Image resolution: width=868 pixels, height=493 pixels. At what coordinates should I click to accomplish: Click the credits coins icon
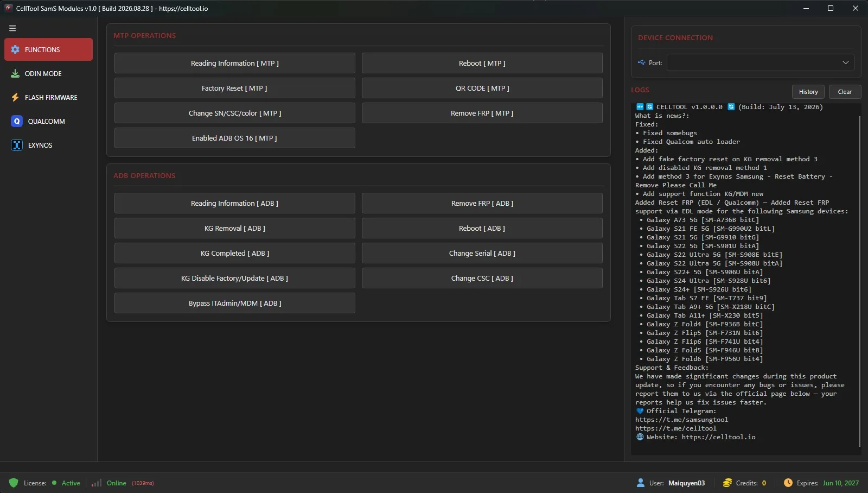point(727,483)
